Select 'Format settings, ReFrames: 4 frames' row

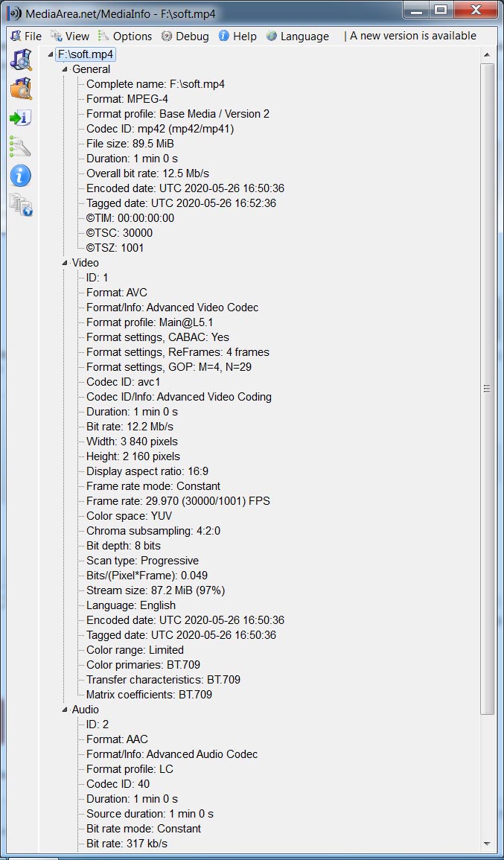point(178,352)
